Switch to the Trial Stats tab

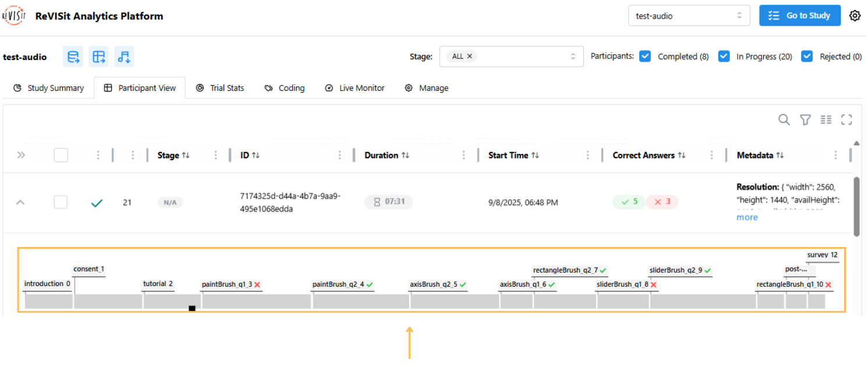(226, 87)
